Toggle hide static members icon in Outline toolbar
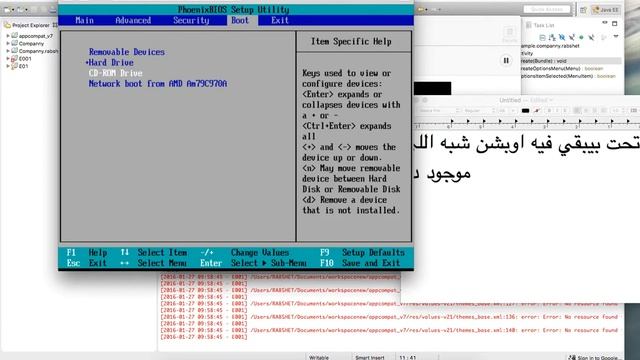Image resolution: width=640 pixels, height=360 pixels. pos(572,38)
